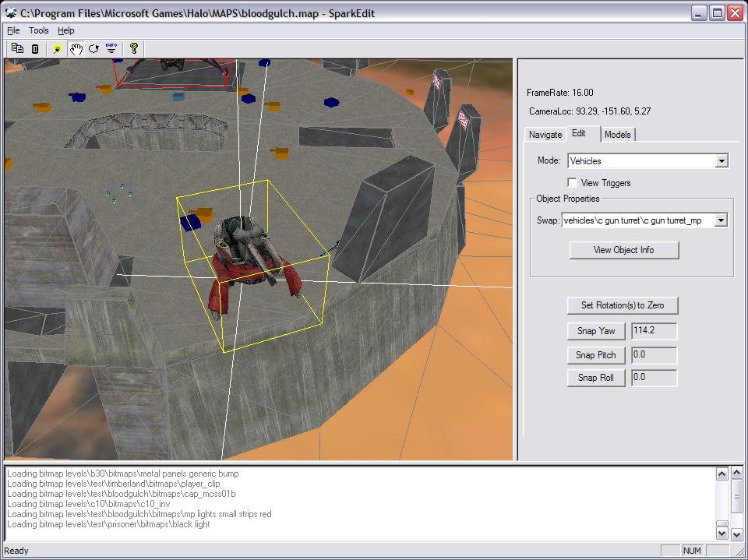Choose the rotate tool in toolbar

click(x=93, y=48)
